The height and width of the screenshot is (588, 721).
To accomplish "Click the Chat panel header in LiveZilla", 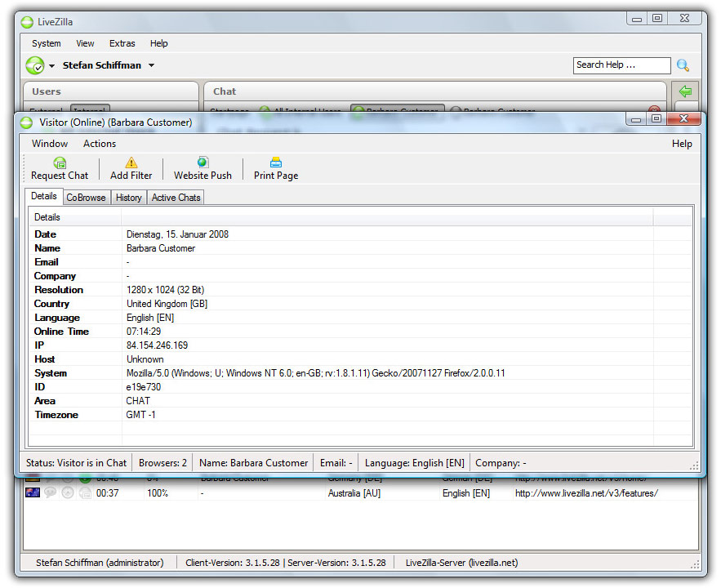I will coord(434,91).
